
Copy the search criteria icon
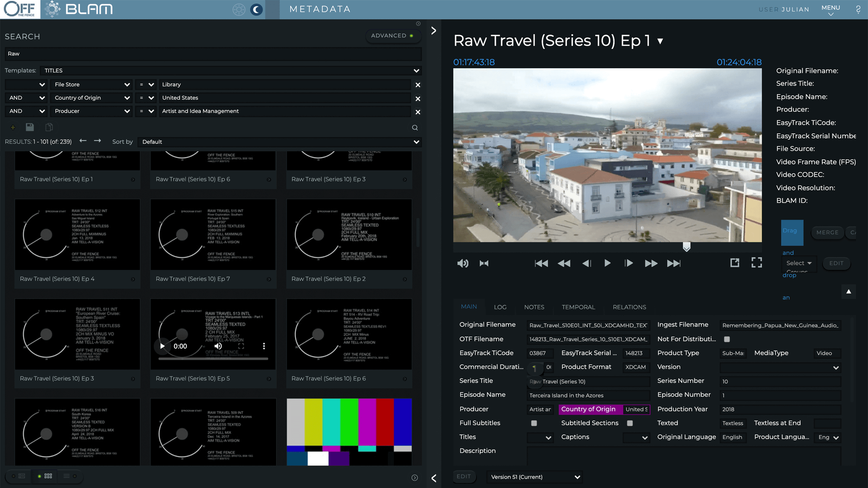(x=49, y=127)
